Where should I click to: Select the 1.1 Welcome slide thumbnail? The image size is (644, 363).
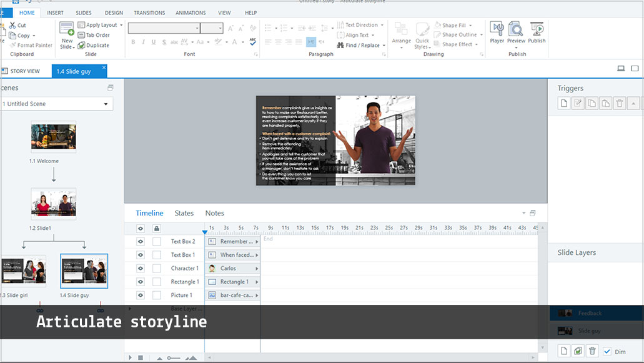point(54,137)
